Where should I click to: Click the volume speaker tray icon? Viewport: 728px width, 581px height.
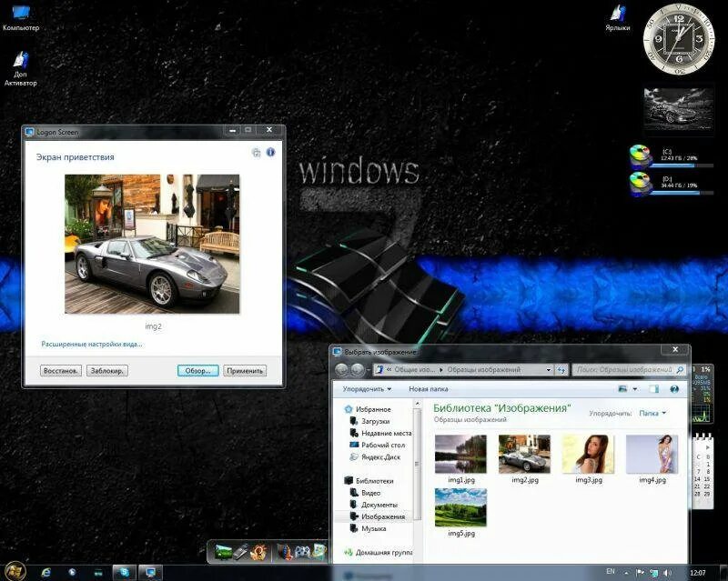click(667, 573)
